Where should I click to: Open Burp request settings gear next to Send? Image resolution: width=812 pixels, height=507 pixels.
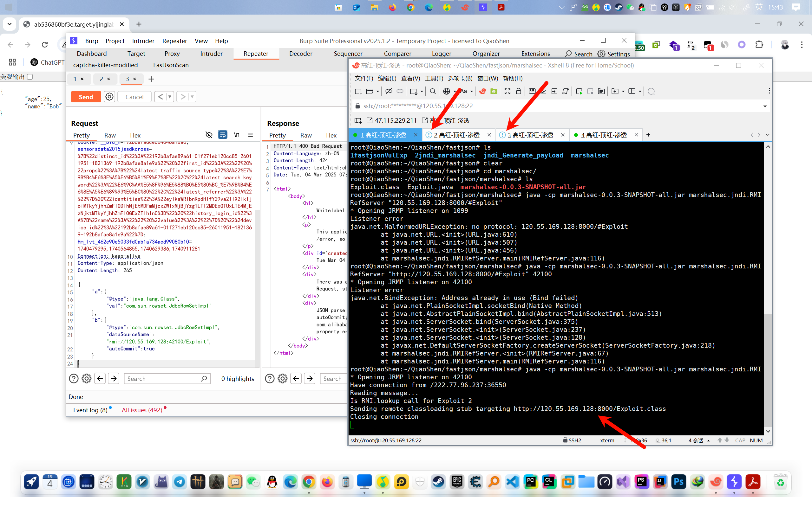[x=109, y=97]
